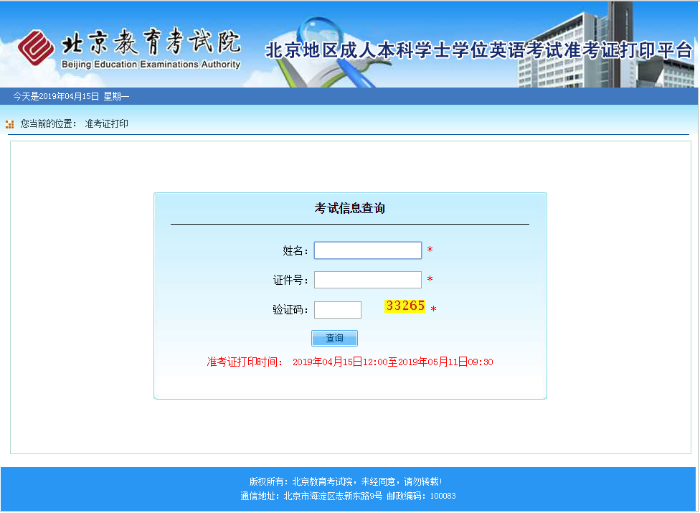700x513 pixels.
Task: Click the 北京教育考试院 calligraphy title text
Action: tap(150, 43)
